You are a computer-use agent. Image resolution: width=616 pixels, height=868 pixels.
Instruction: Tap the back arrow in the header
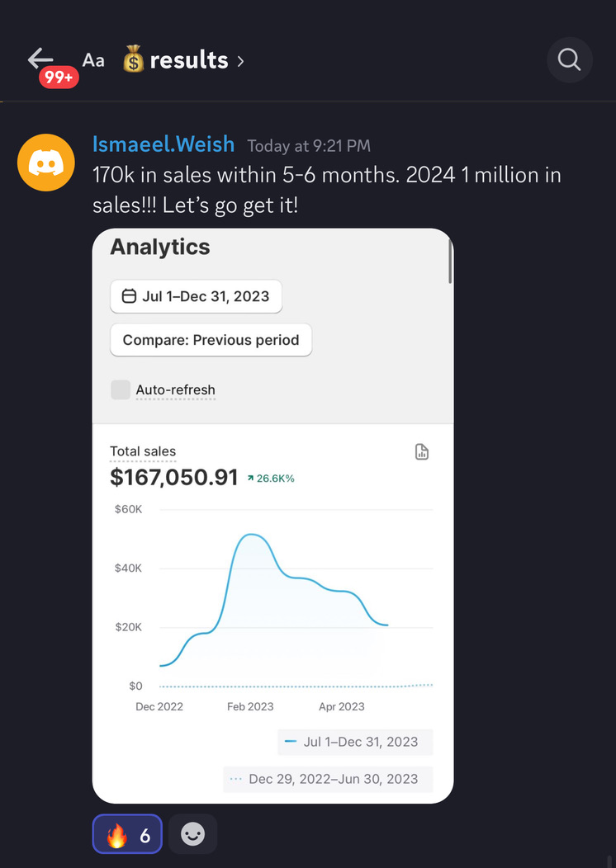[40, 59]
